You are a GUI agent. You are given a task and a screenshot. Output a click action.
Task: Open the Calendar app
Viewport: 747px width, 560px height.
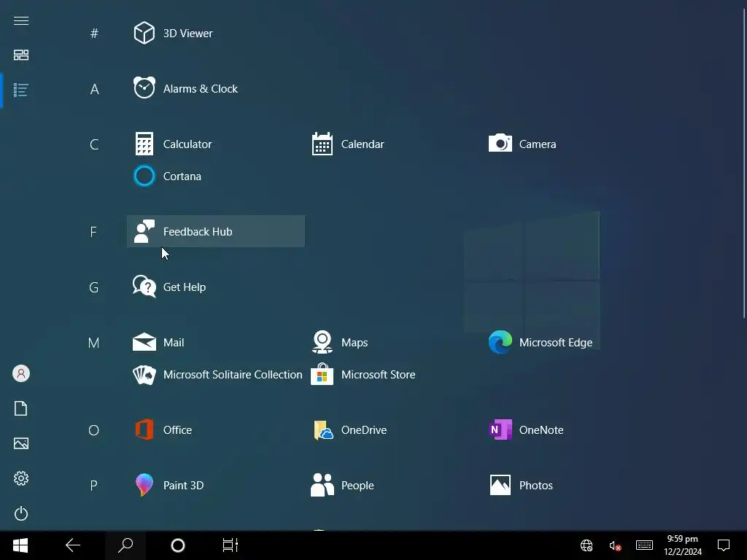point(394,144)
